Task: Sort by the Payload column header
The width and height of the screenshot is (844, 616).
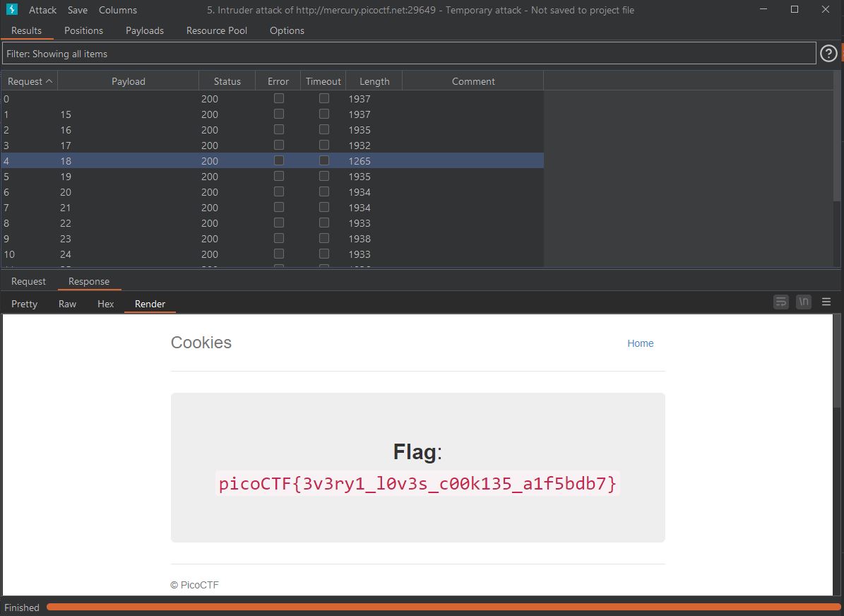Action: [128, 81]
